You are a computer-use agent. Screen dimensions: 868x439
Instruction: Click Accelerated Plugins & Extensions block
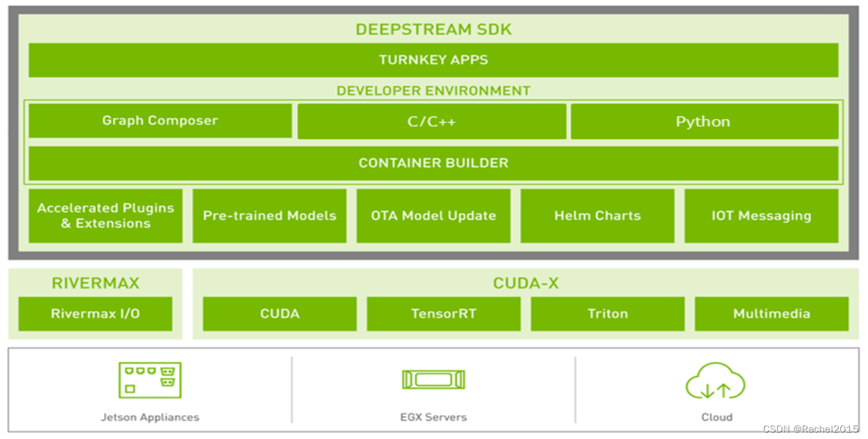pyautogui.click(x=105, y=216)
